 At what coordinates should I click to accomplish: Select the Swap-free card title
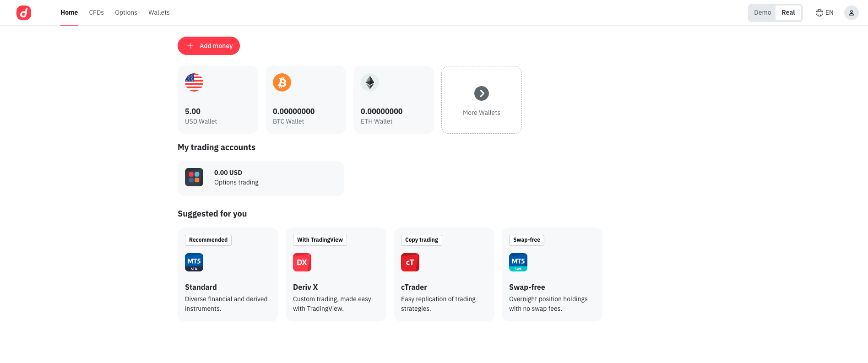[x=527, y=287]
